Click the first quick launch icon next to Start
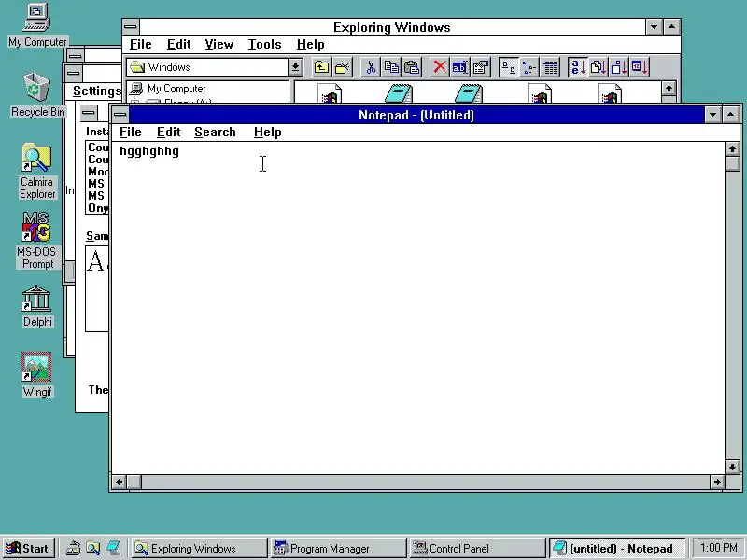The width and height of the screenshot is (747, 560). coord(73,549)
